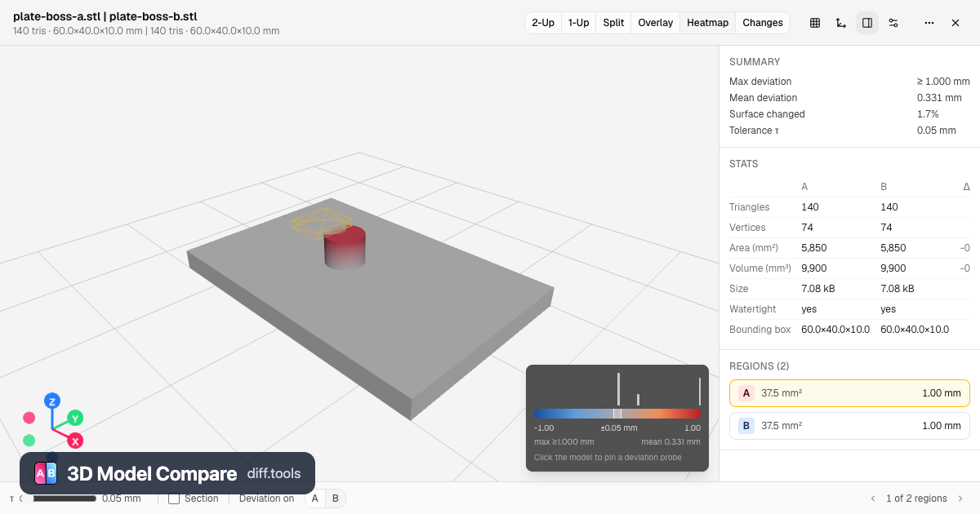
Task: Switch to 2-Up view
Action: tap(543, 23)
